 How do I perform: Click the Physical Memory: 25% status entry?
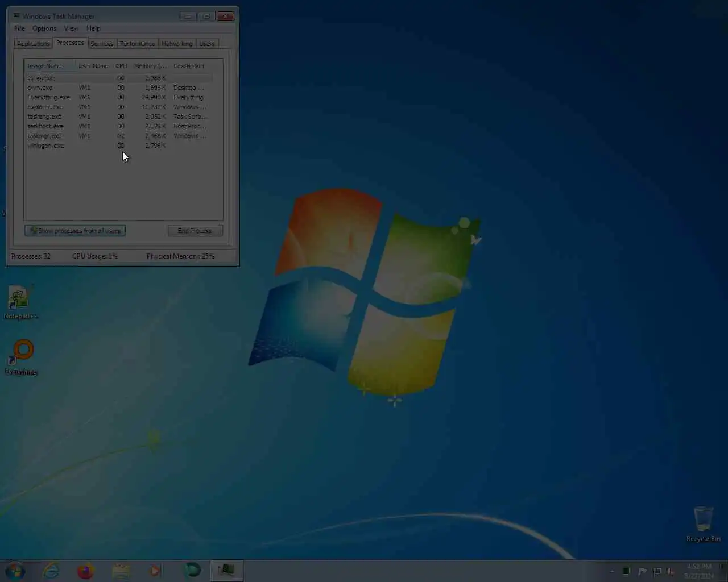(180, 256)
